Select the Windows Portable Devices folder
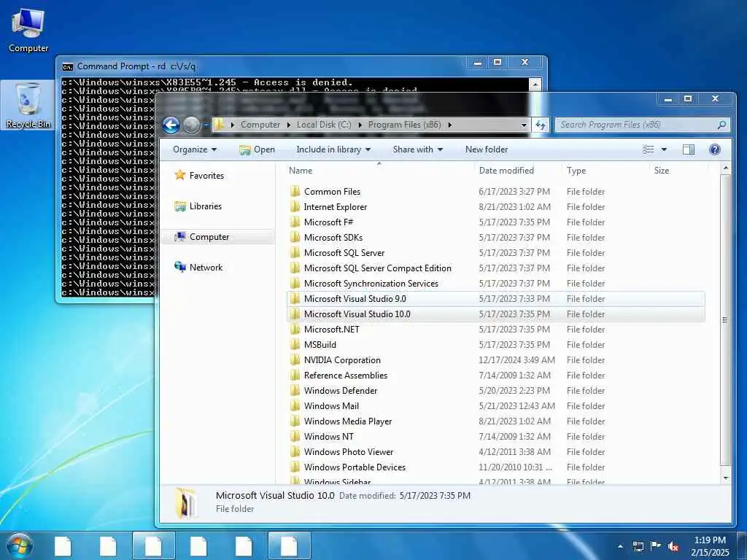Screen dimensions: 747x560 point(496,467)
